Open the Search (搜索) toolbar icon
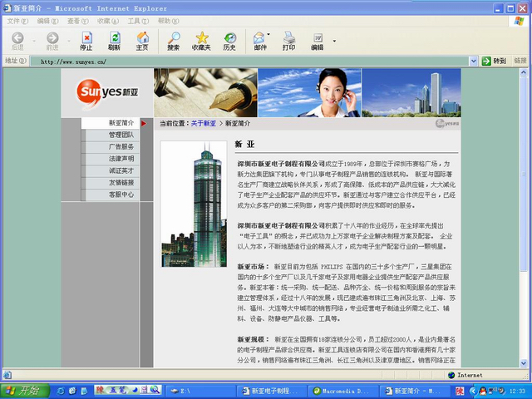Viewport: 532px width, 399px height. click(x=173, y=39)
